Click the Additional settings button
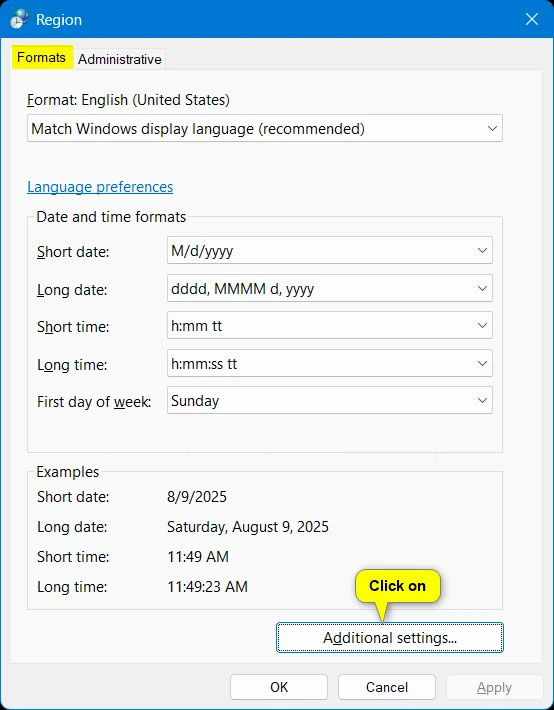Image resolution: width=554 pixels, height=710 pixels. click(x=390, y=638)
